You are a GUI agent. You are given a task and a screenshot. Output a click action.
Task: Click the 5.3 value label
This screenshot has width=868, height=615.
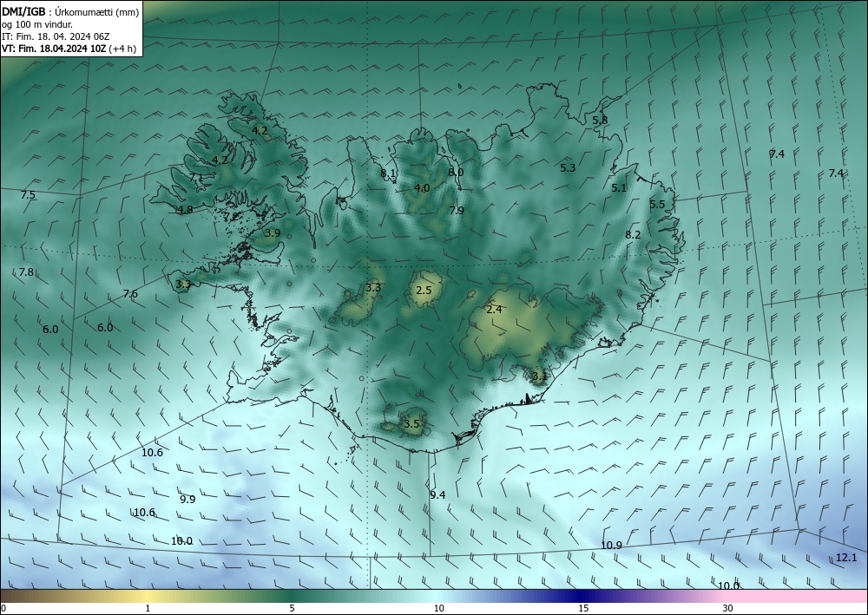(x=568, y=168)
